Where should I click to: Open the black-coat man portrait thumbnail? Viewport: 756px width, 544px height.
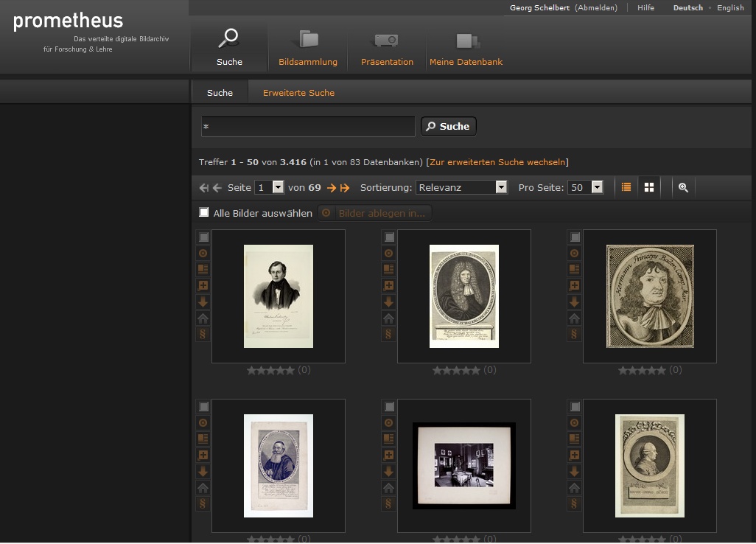coord(279,296)
